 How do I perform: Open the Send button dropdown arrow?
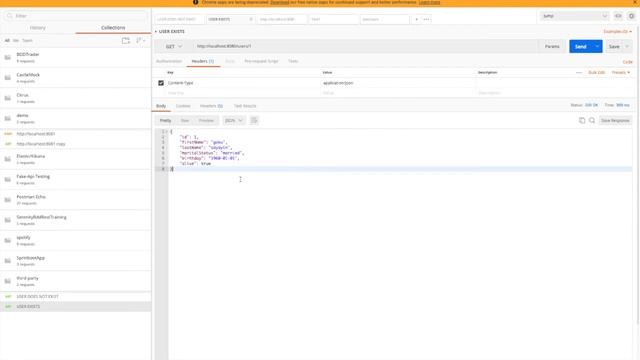[x=597, y=47]
